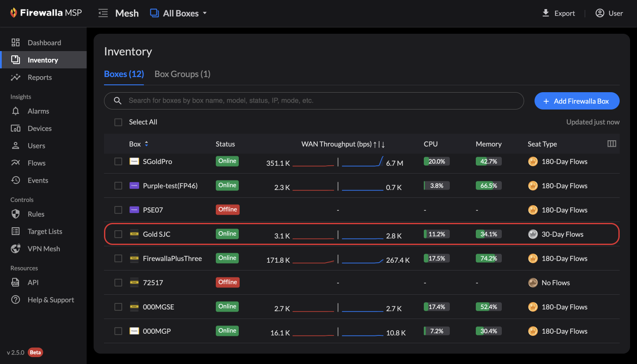Click the Help & Support question icon
The image size is (637, 364).
(x=16, y=300)
